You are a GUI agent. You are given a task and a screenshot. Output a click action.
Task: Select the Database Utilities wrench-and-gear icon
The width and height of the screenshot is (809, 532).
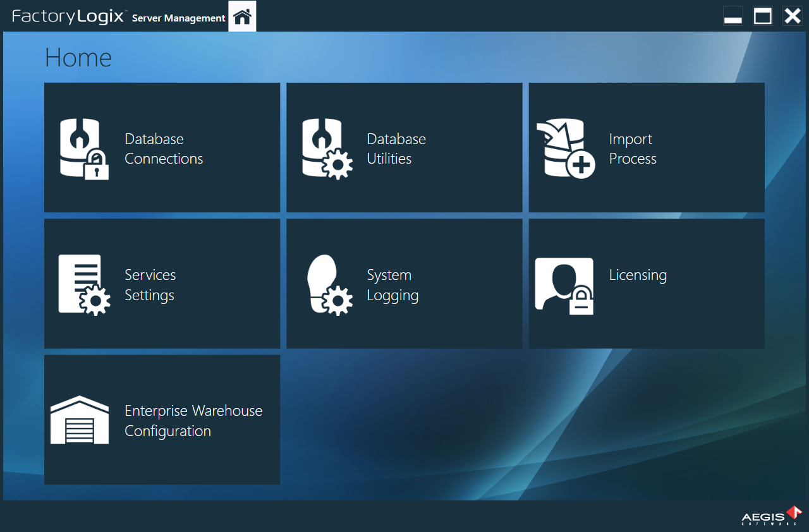click(327, 148)
